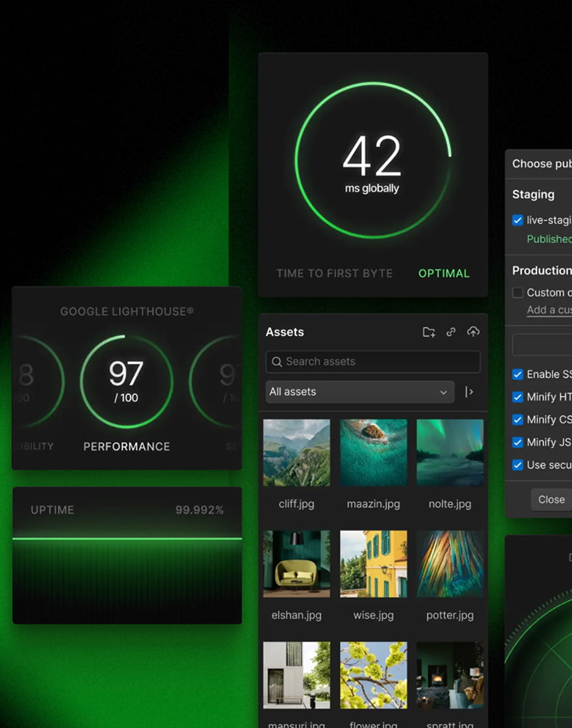572x728 pixels.
Task: Click the Performance score 97 gauge
Action: (x=126, y=381)
